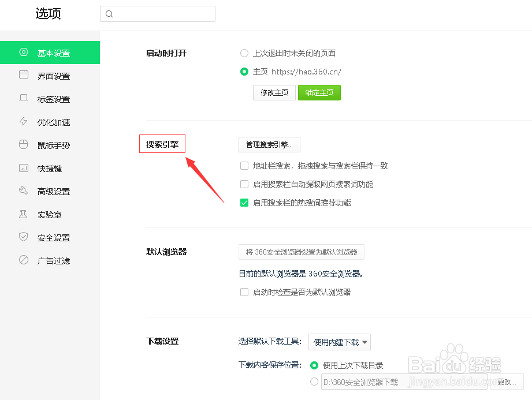Click the 界面设置 window icon
The image size is (532, 400).
(x=24, y=74)
